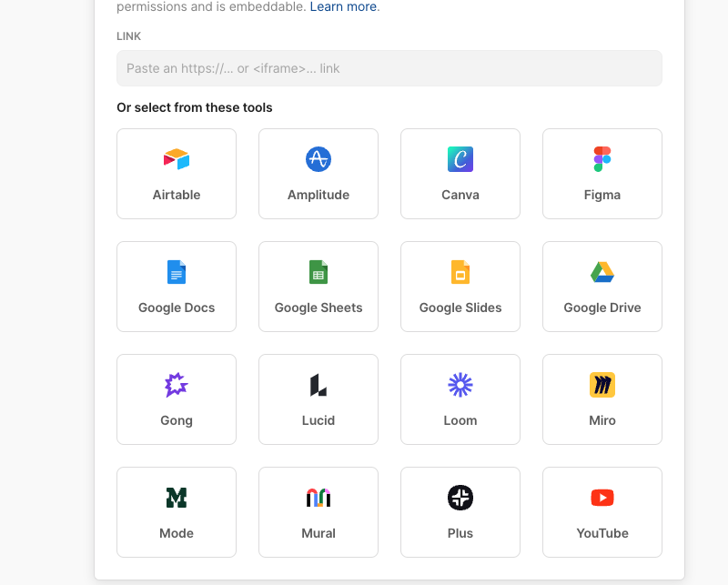The height and width of the screenshot is (585, 728).
Task: Select Figma from the tools grid
Action: coord(602,174)
